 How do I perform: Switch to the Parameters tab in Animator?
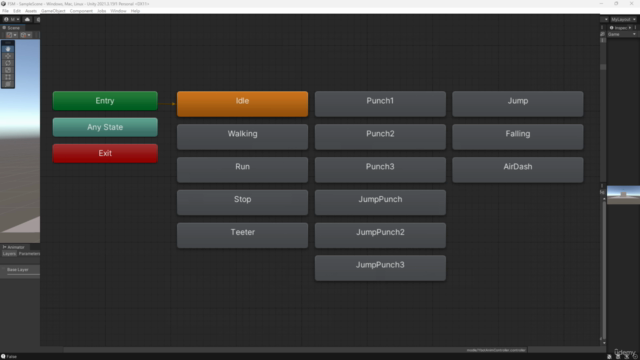pyautogui.click(x=29, y=254)
